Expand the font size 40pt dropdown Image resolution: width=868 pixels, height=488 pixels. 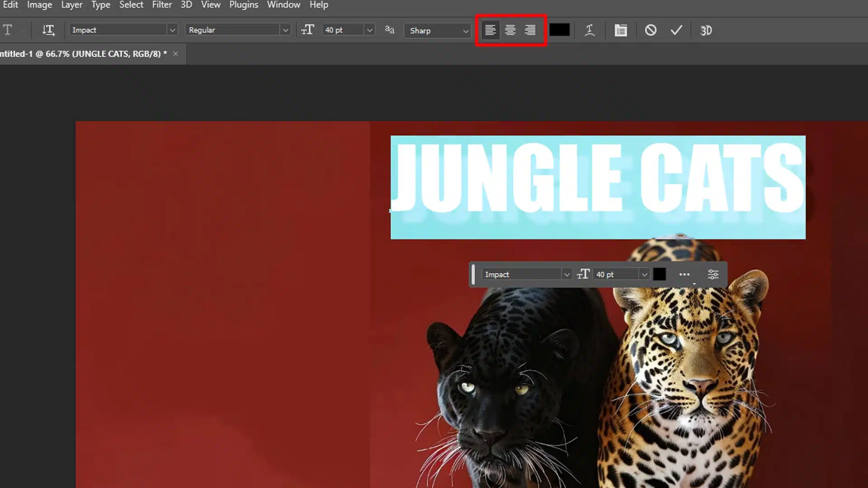tap(369, 30)
